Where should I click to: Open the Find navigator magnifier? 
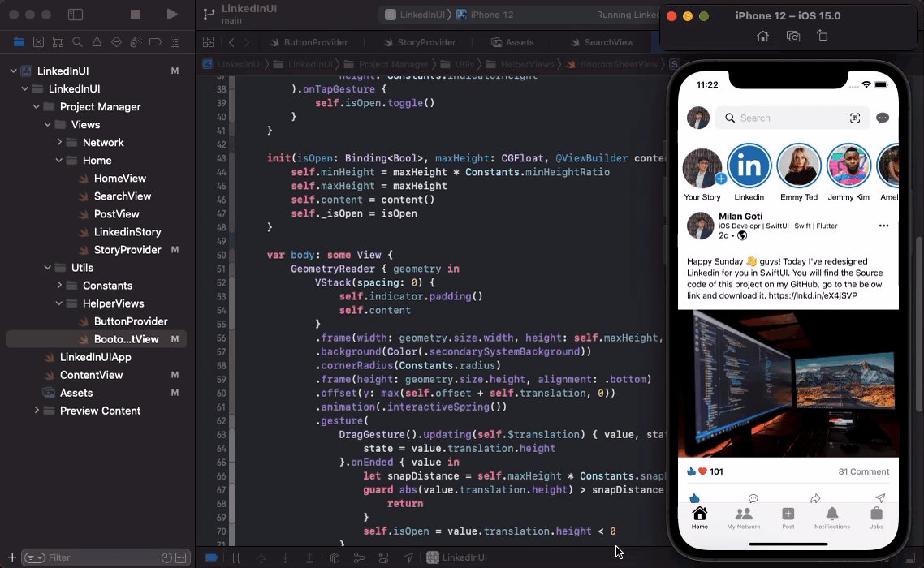click(77, 42)
